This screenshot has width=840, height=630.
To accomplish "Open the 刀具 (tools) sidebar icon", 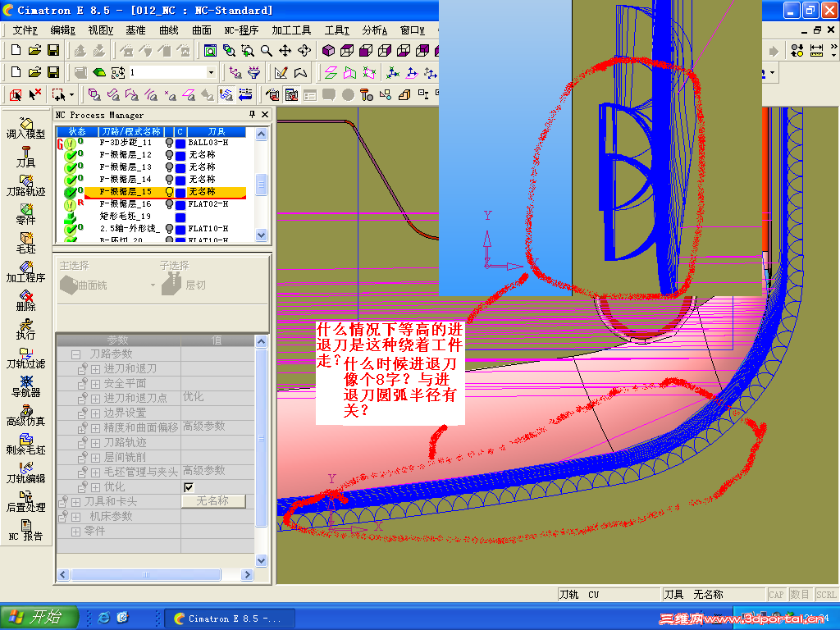I will pyautogui.click(x=25, y=157).
